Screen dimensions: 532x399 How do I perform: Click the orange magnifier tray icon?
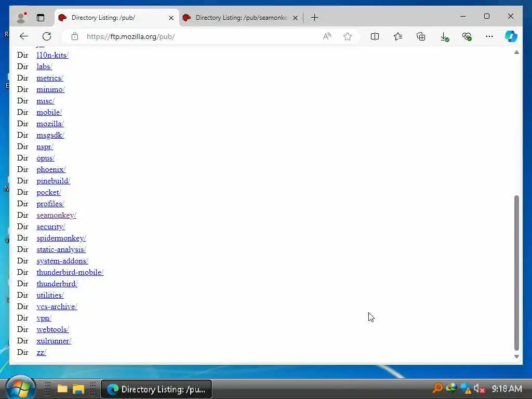pyautogui.click(x=437, y=388)
